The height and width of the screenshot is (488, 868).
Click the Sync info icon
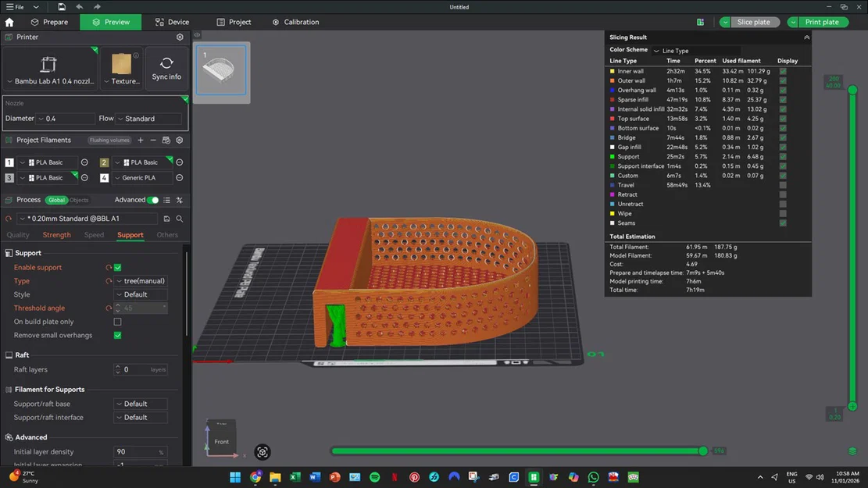(x=166, y=68)
